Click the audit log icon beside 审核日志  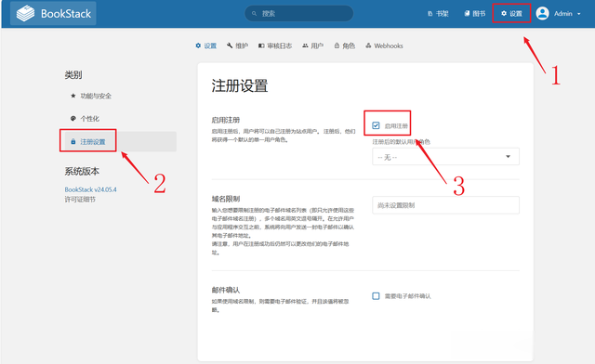[261, 45]
